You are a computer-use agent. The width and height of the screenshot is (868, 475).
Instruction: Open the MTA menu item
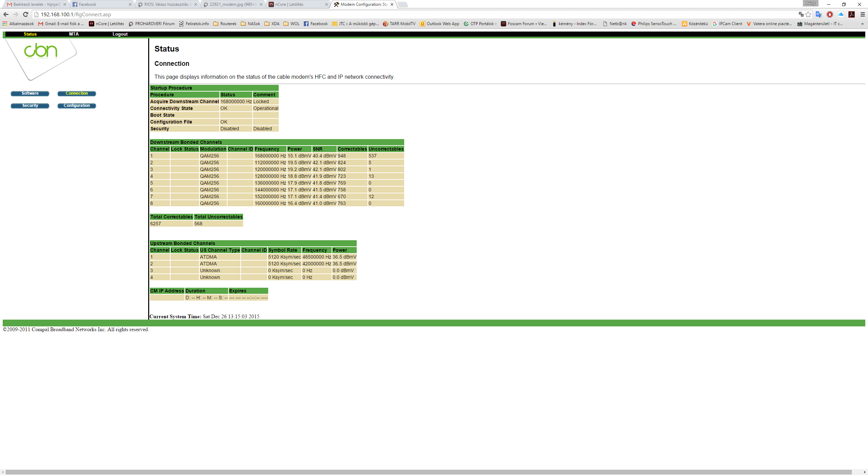74,34
